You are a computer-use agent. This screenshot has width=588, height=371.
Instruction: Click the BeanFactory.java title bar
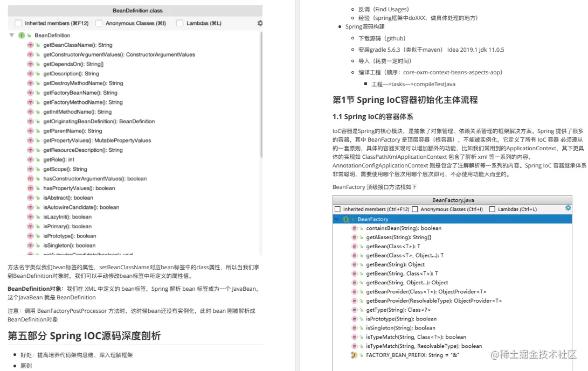[452, 200]
